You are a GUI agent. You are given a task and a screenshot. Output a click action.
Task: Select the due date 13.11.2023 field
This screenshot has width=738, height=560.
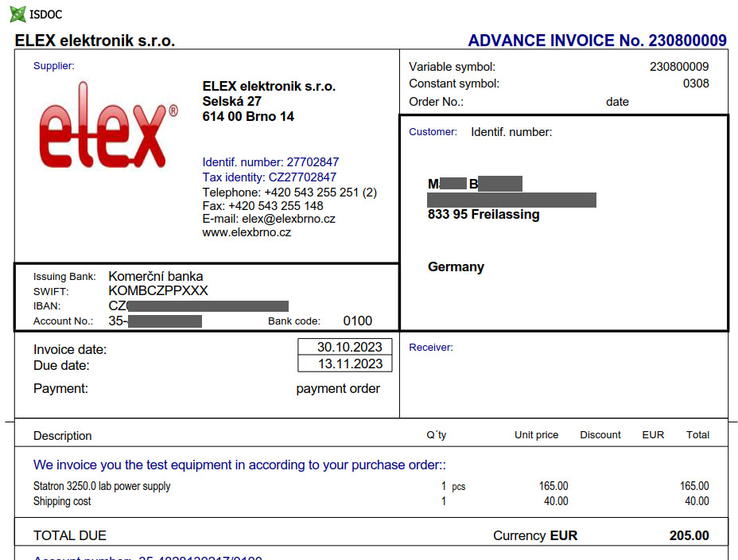[x=345, y=364]
